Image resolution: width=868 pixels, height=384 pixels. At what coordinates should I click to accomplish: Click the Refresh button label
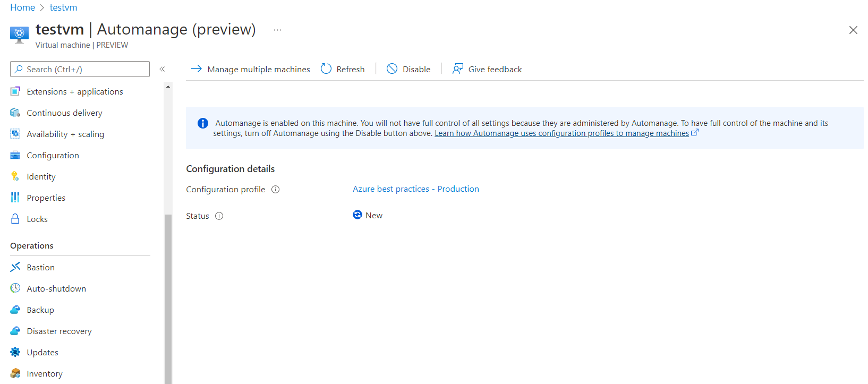[351, 70]
